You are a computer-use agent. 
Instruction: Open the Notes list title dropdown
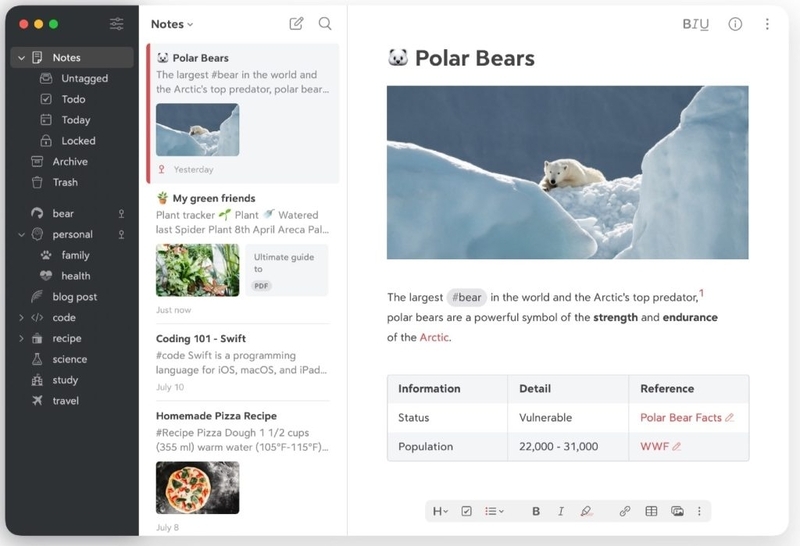click(172, 24)
